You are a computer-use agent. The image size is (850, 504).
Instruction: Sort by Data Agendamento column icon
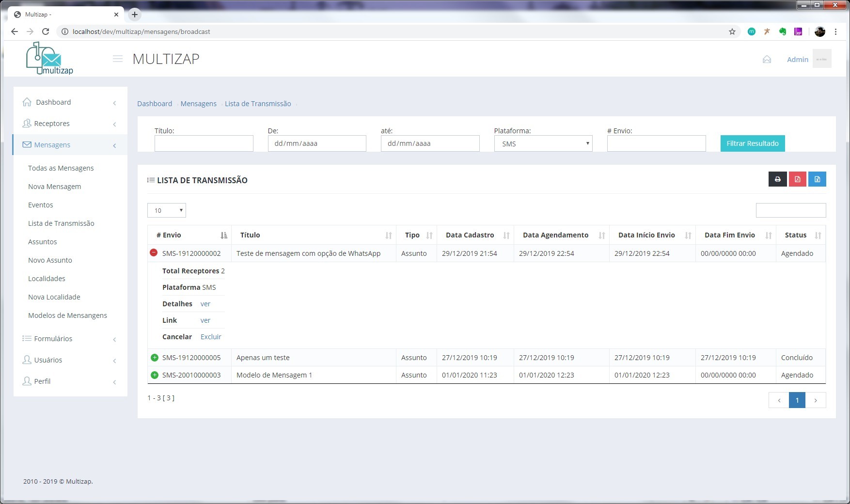tap(602, 236)
